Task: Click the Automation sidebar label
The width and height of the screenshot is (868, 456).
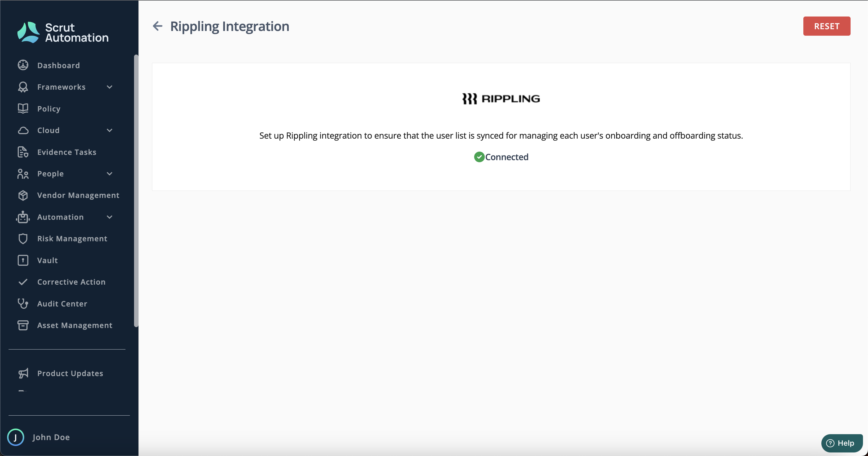Action: point(60,217)
